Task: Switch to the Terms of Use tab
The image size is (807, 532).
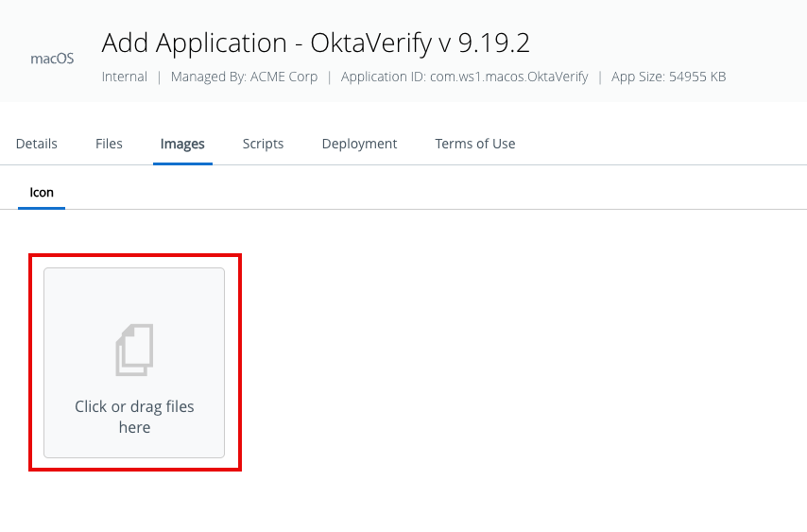Action: [x=474, y=144]
